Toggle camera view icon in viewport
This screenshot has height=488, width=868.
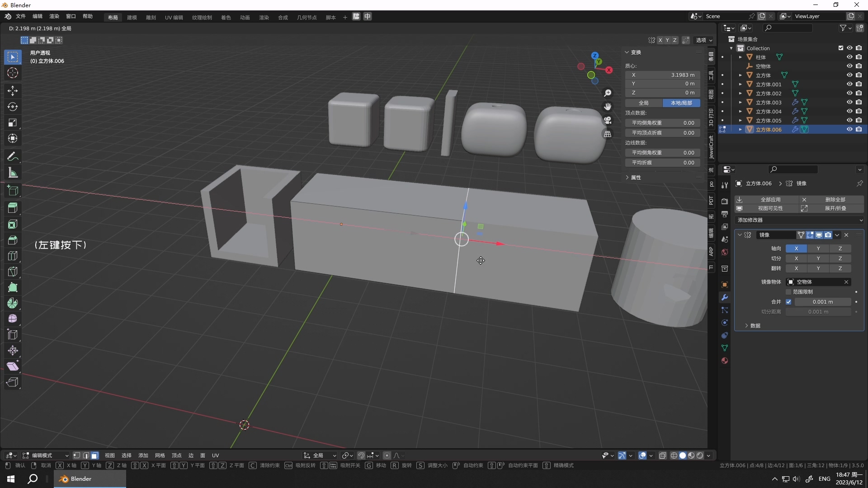pos(608,120)
